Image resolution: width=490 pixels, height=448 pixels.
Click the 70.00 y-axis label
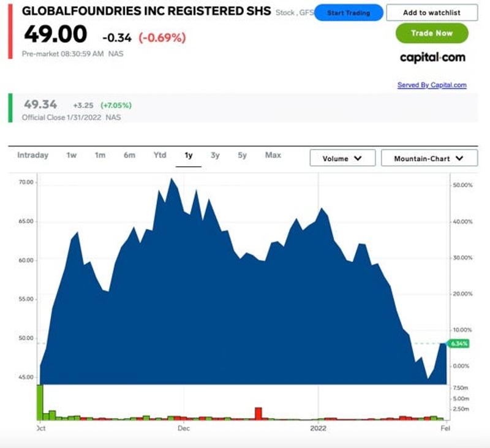point(26,182)
